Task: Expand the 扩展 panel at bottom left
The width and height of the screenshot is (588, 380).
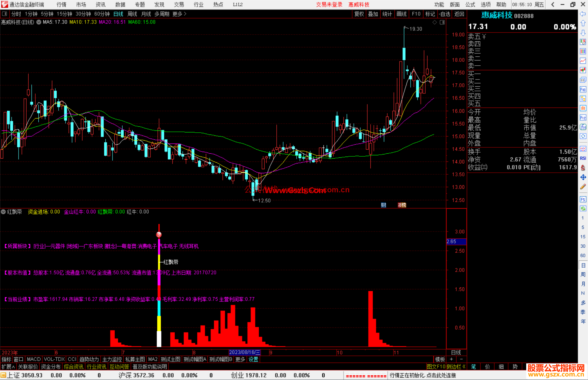Action: pos(8,367)
